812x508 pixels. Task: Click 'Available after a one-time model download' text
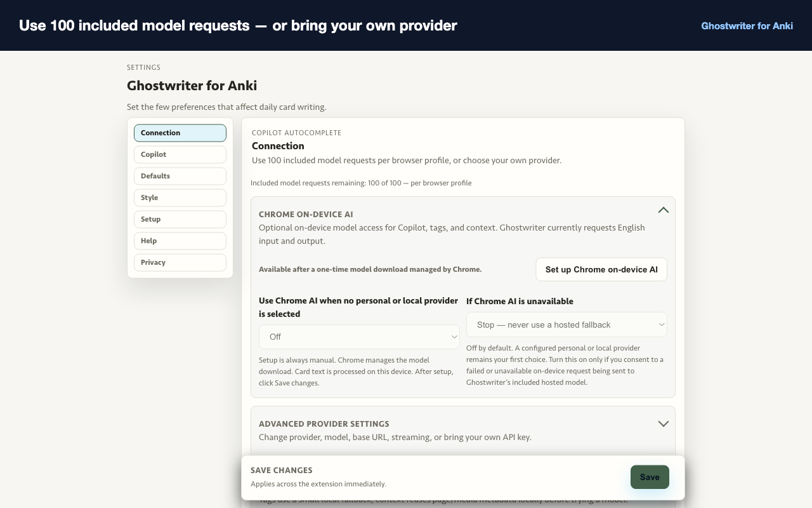370,269
